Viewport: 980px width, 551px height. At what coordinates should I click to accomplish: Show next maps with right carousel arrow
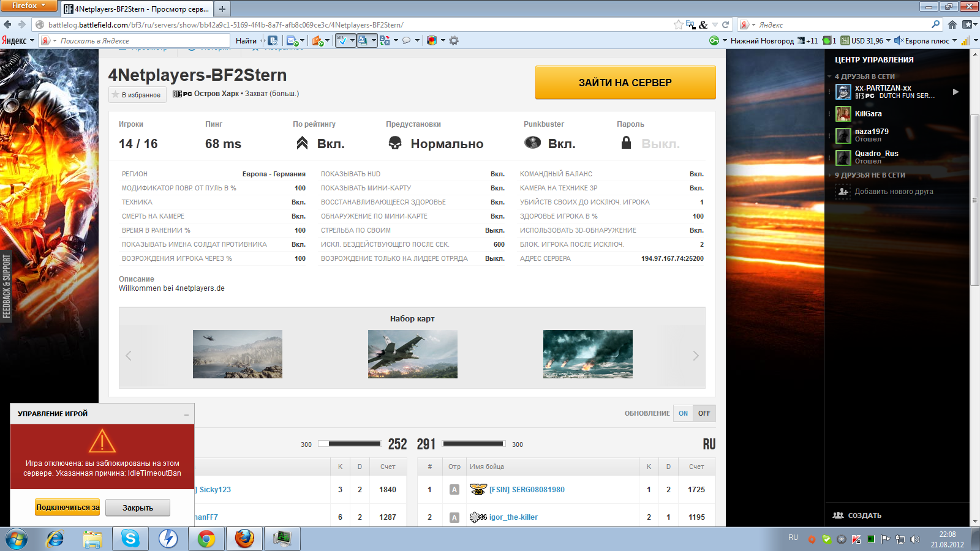[x=696, y=356]
